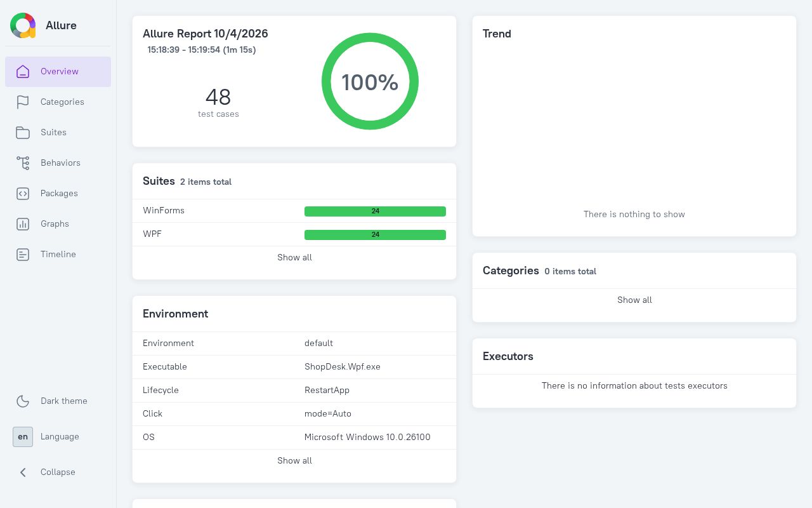
Task: Open the WPF suite row
Action: (x=294, y=234)
